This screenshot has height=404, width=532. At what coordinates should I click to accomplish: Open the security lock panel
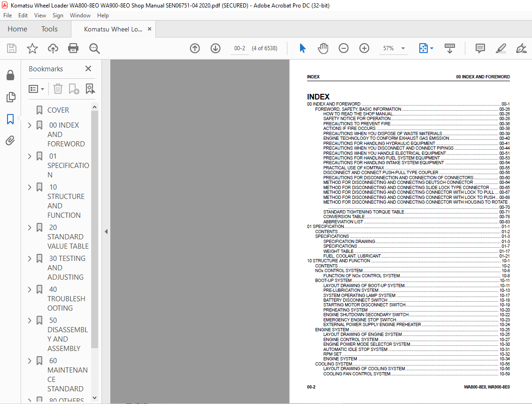[10, 75]
